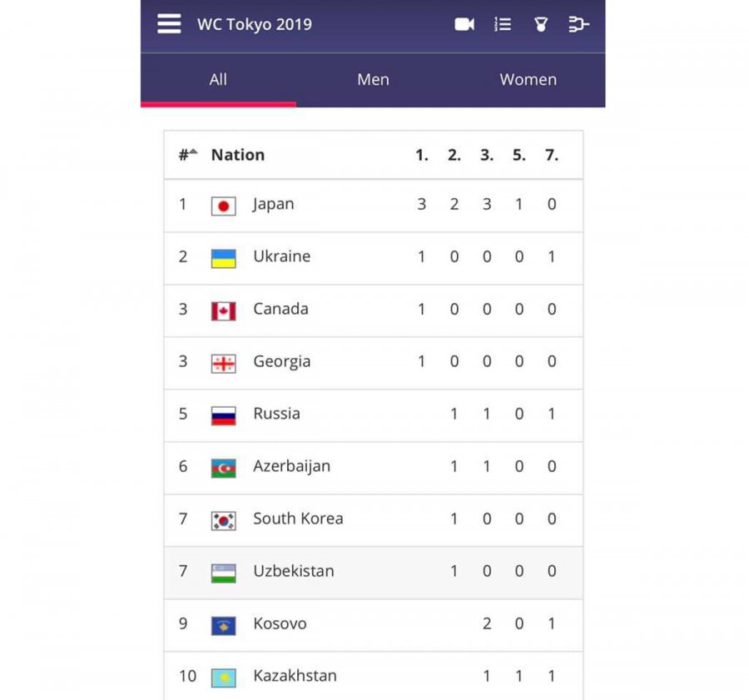Open the hamburger menu
The height and width of the screenshot is (700, 749).
tap(169, 23)
